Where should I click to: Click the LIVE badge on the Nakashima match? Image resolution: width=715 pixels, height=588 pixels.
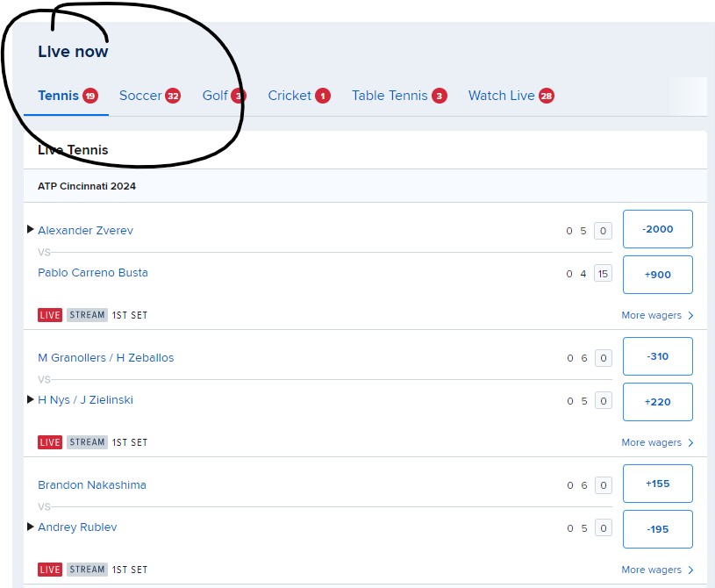pyautogui.click(x=50, y=569)
